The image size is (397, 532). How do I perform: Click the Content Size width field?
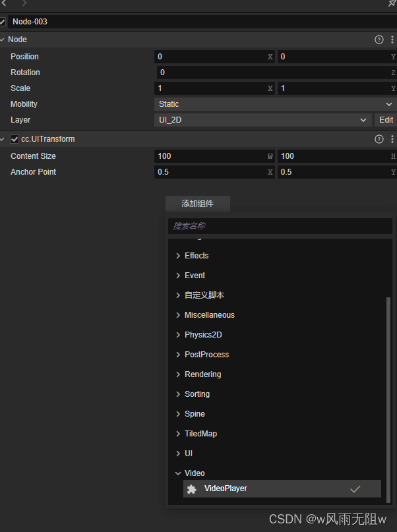(x=214, y=156)
